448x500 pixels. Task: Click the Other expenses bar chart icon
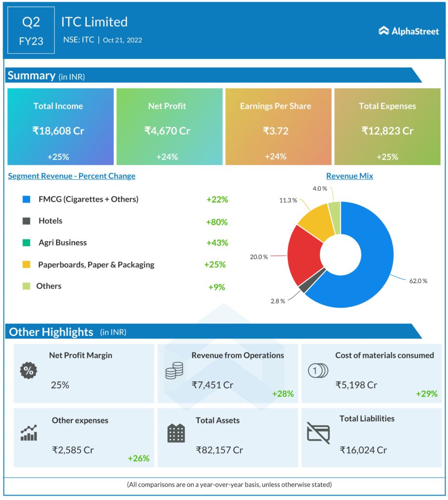click(x=29, y=433)
